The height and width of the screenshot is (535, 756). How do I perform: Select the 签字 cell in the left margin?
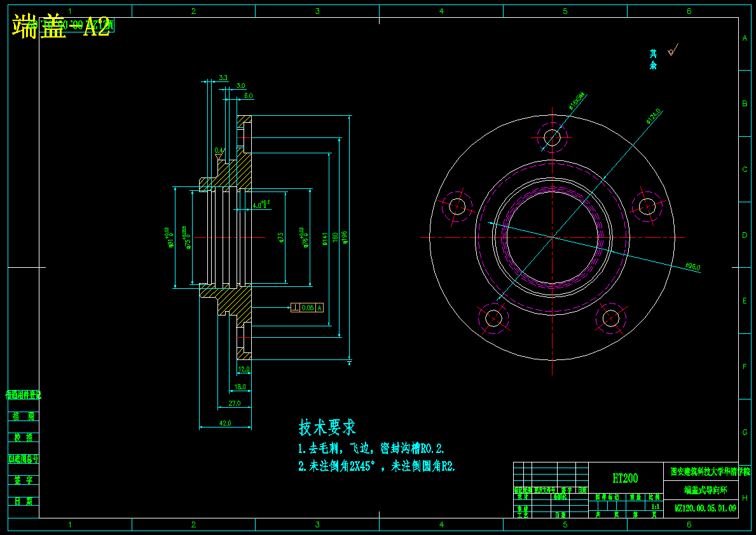(x=23, y=480)
